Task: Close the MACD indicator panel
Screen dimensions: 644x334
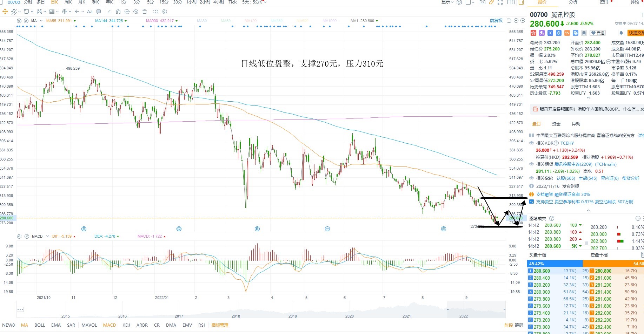Action: click(27, 236)
